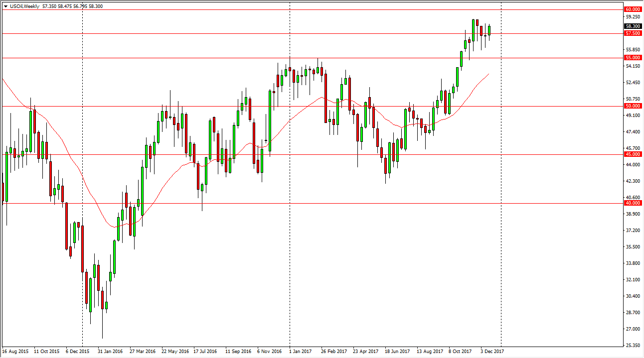This screenshot has height=358, width=644.
Task: Click the 6 Dec 2015 date label
Action: point(78,352)
